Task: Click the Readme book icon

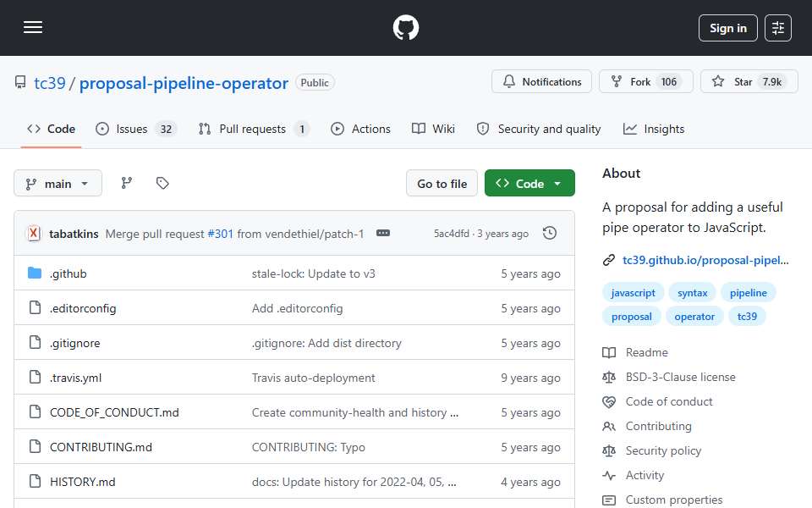Action: coord(609,353)
